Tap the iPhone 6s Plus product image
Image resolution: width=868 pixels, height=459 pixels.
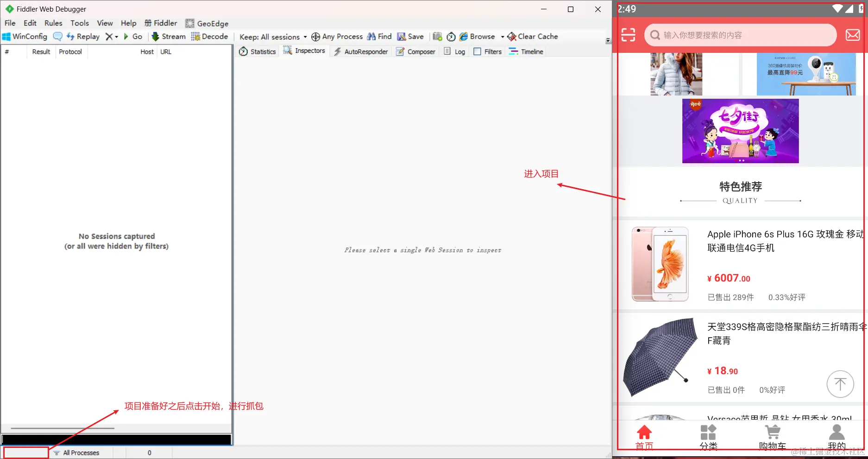pyautogui.click(x=660, y=264)
